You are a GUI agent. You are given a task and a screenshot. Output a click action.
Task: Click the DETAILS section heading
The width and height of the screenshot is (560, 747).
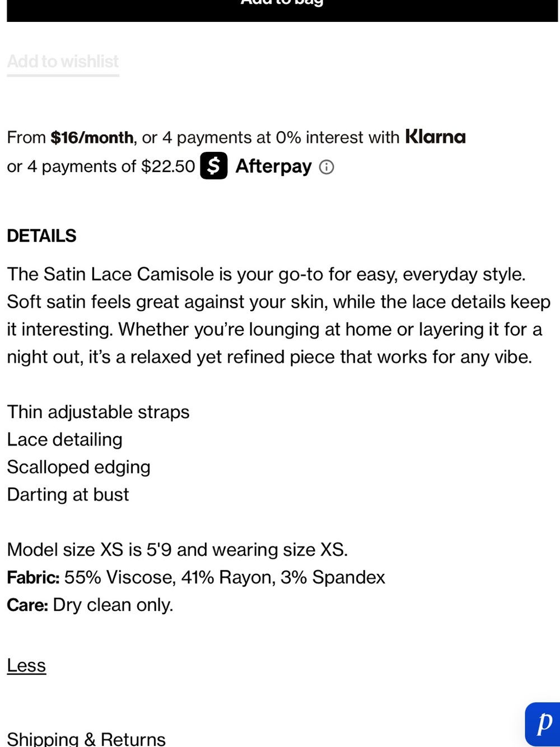(x=41, y=236)
